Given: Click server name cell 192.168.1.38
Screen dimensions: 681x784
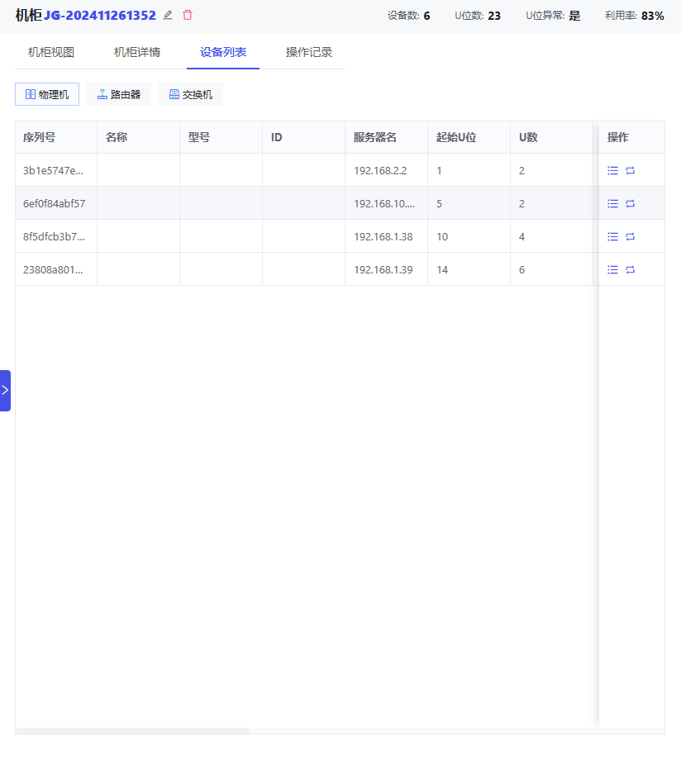Looking at the screenshot, I should click(386, 236).
